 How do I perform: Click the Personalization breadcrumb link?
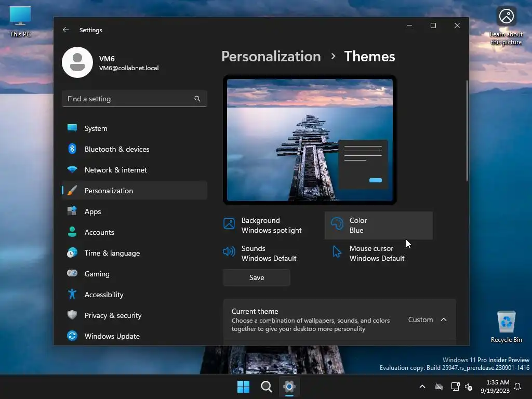pos(271,56)
